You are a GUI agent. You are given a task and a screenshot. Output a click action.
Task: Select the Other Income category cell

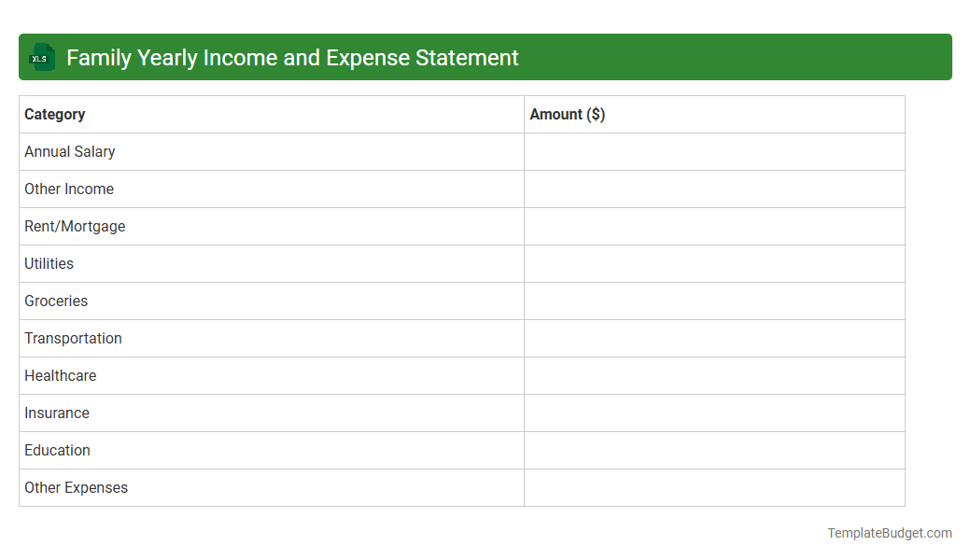[x=69, y=189]
